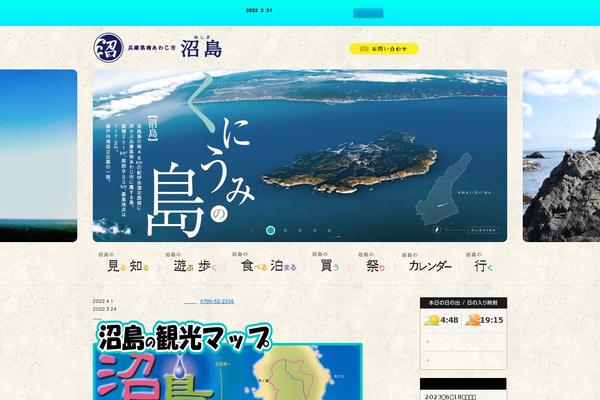
Task: Click the AWAJISHIMA map label on banner
Action: click(x=474, y=193)
